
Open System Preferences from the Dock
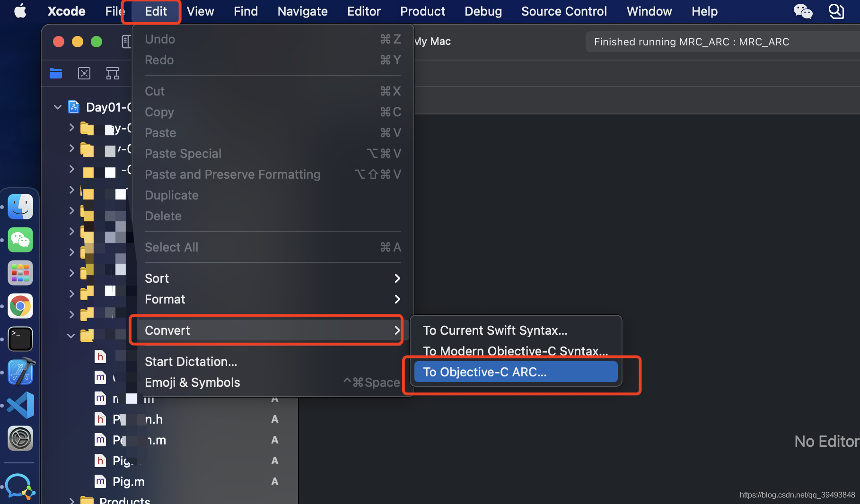[20, 438]
